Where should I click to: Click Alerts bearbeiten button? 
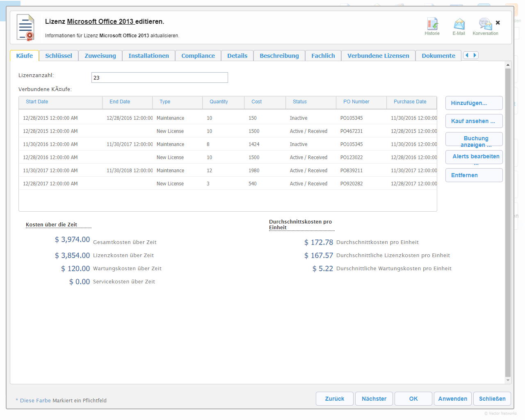(474, 157)
